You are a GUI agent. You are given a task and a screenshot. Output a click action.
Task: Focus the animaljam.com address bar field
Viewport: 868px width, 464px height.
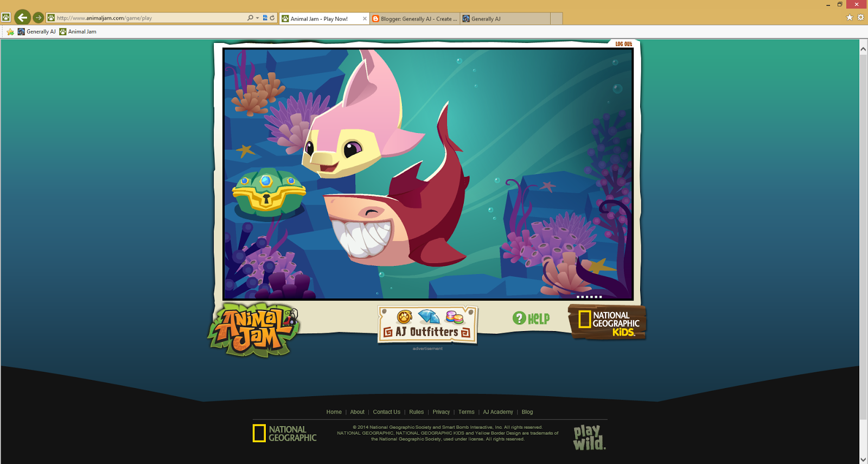[x=146, y=18]
